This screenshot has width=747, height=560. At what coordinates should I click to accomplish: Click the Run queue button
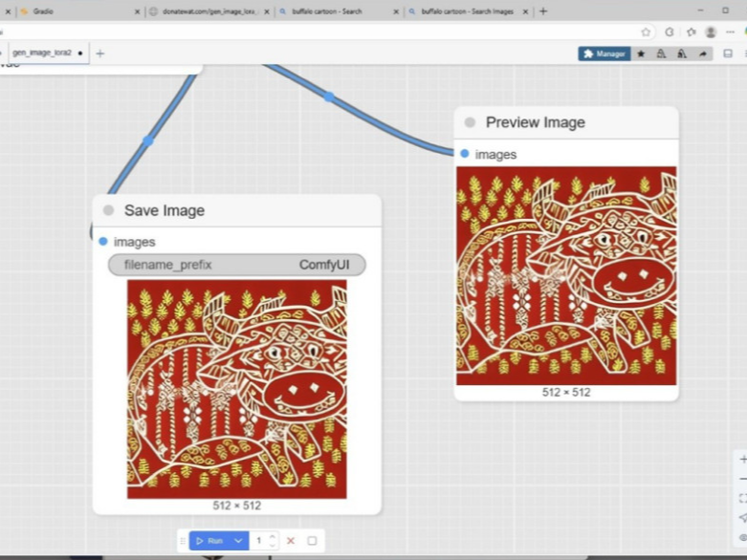pos(209,541)
